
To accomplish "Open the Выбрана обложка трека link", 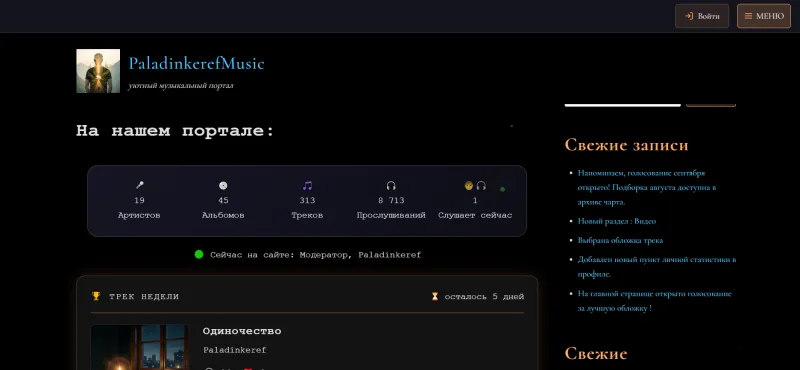I will 620,240.
